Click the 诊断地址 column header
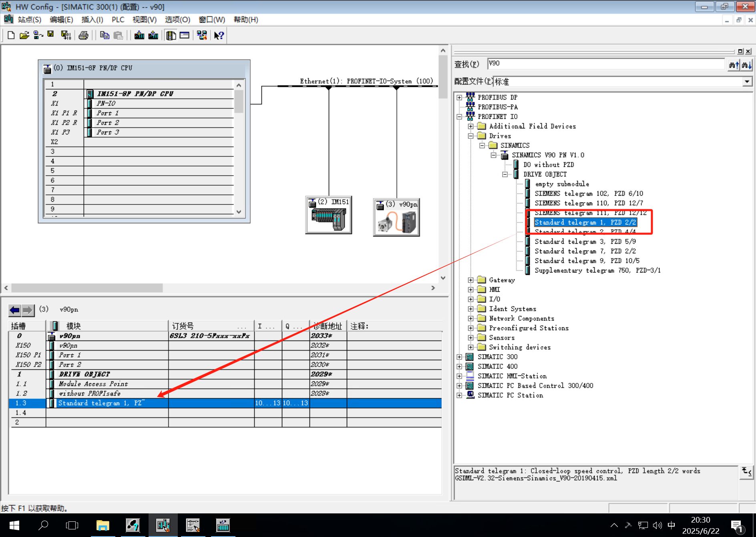 point(328,326)
